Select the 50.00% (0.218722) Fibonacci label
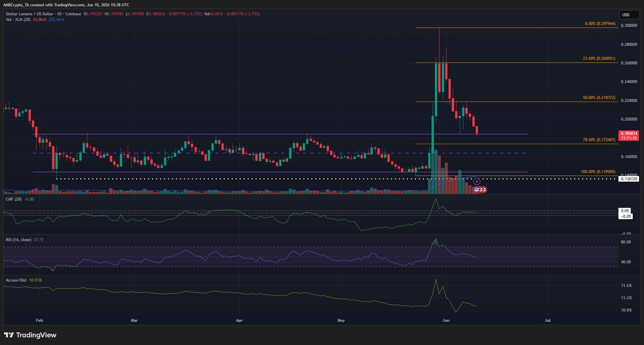 [x=599, y=98]
